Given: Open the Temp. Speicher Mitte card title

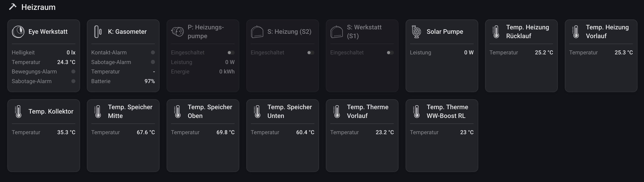Looking at the screenshot, I should click(x=130, y=111).
